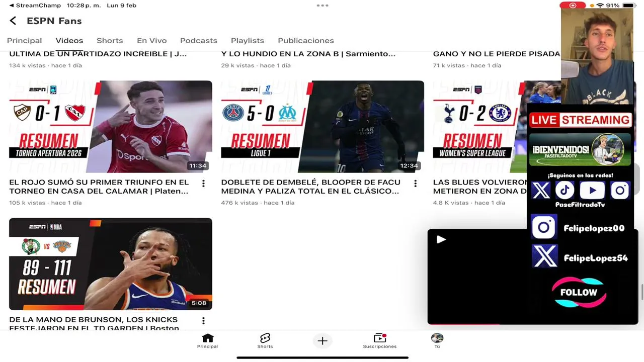This screenshot has height=362, width=644.
Task: Click the Felipelopez00 handle text
Action: pyautogui.click(x=594, y=228)
